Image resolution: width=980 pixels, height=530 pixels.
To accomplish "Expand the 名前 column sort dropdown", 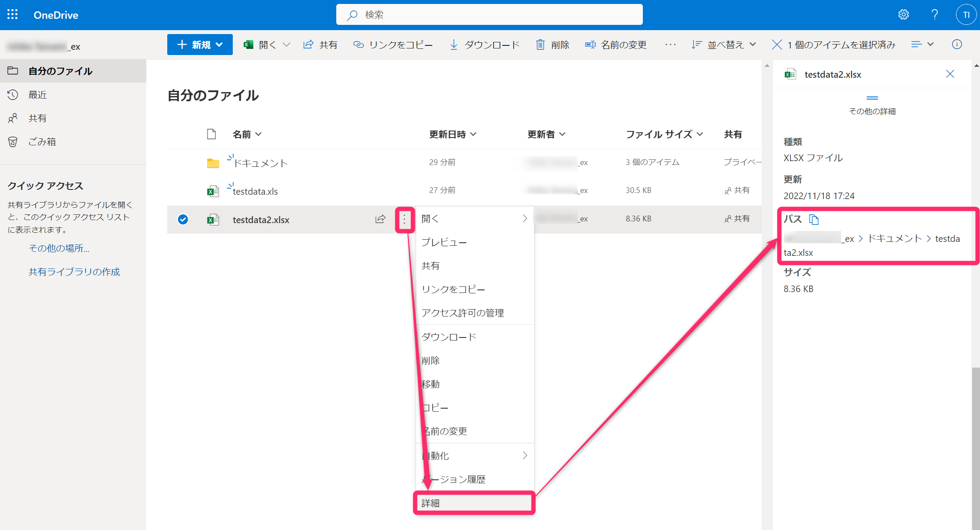I will (258, 134).
